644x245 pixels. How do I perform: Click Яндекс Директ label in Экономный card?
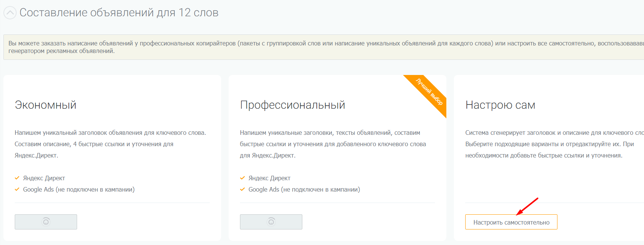(44, 178)
